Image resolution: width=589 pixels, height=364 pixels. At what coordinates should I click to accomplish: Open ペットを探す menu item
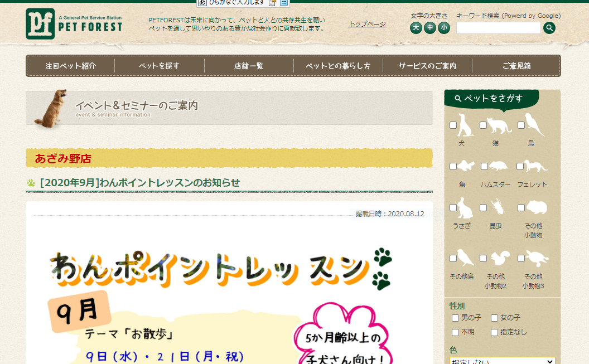coord(160,66)
